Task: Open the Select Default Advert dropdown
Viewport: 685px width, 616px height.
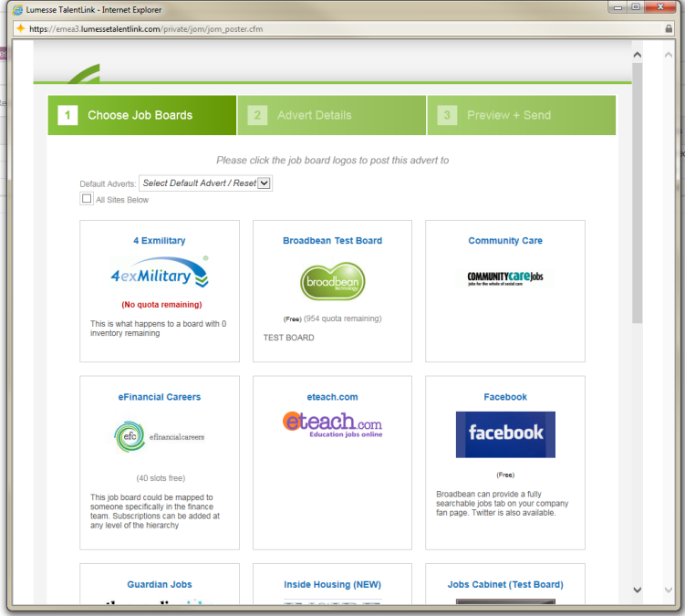Action: (x=205, y=183)
